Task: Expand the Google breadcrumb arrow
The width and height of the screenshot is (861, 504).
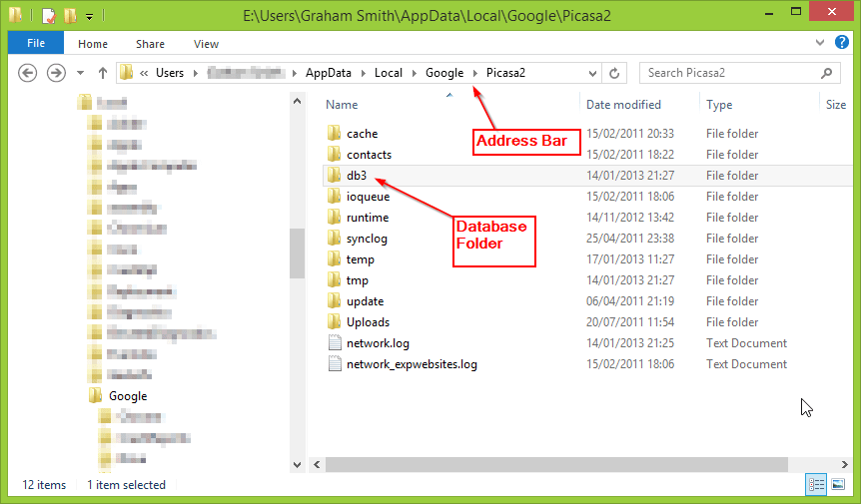Action: pyautogui.click(x=475, y=73)
